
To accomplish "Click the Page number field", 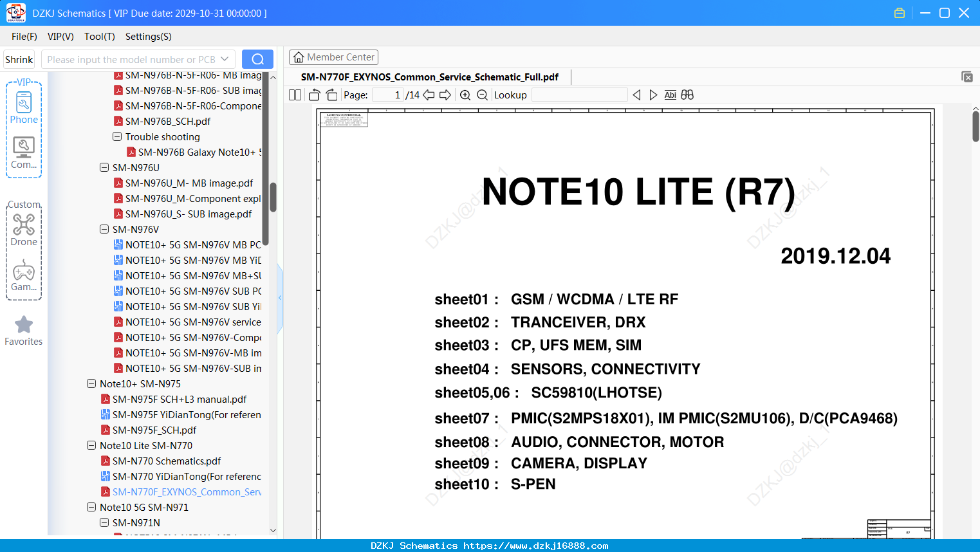I will pyautogui.click(x=388, y=95).
